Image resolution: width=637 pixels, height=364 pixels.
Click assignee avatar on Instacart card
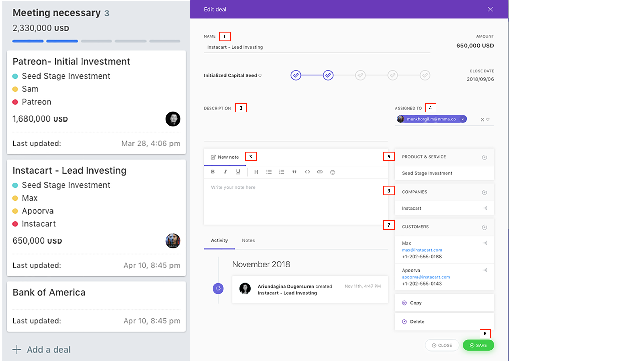tap(173, 241)
